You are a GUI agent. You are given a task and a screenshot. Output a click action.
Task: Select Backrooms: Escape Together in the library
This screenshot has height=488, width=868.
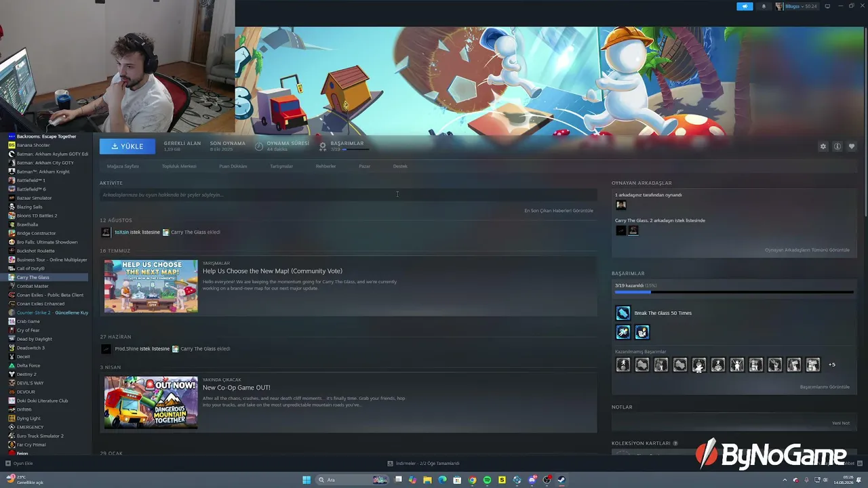click(46, 136)
